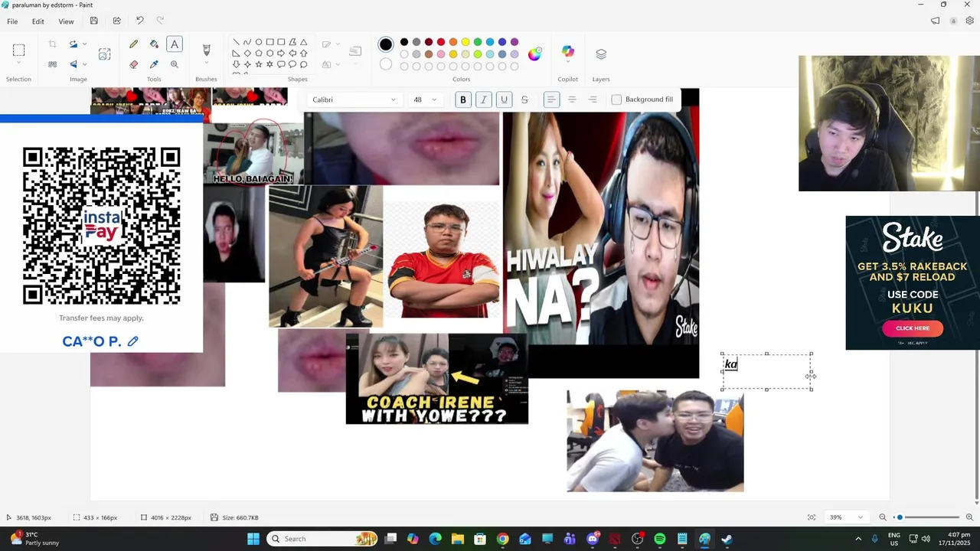Set text alignment to right

coord(593,99)
